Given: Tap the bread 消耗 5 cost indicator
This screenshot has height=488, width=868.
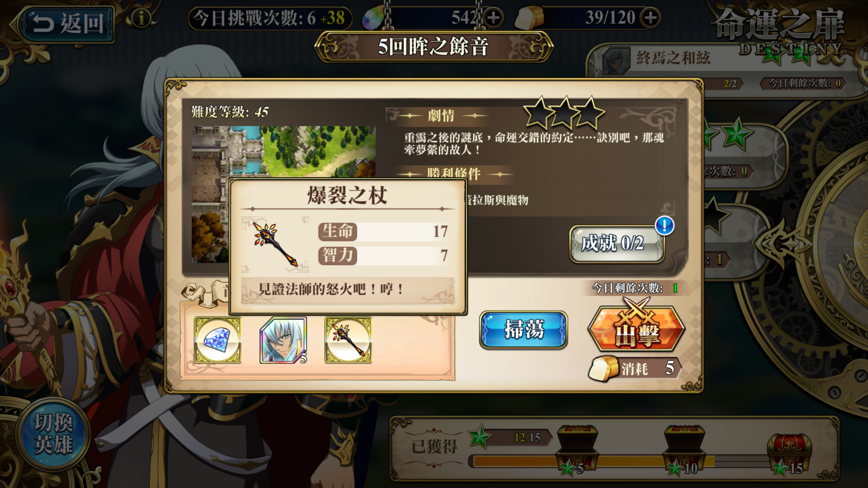Looking at the screenshot, I should 634,368.
